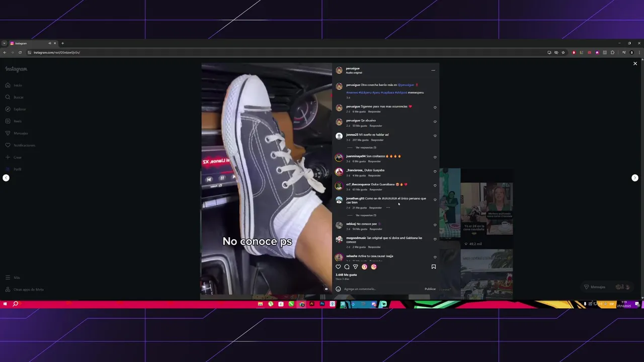Open the @perusigue mention in the caption
This screenshot has width=644, height=362.
pos(406,85)
